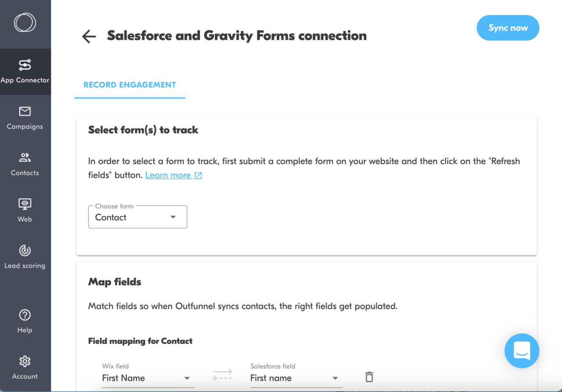The width and height of the screenshot is (562, 392).
Task: Switch to the Record Engagement tab
Action: 130,85
